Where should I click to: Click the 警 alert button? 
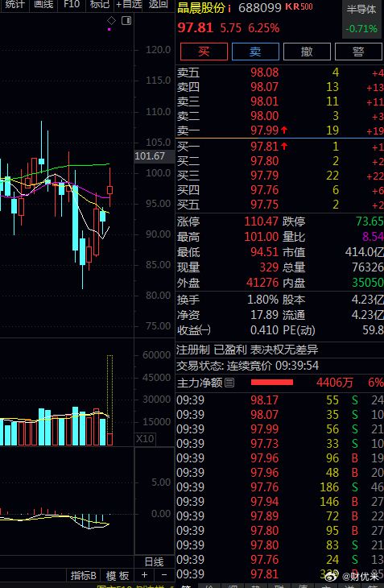point(358,52)
